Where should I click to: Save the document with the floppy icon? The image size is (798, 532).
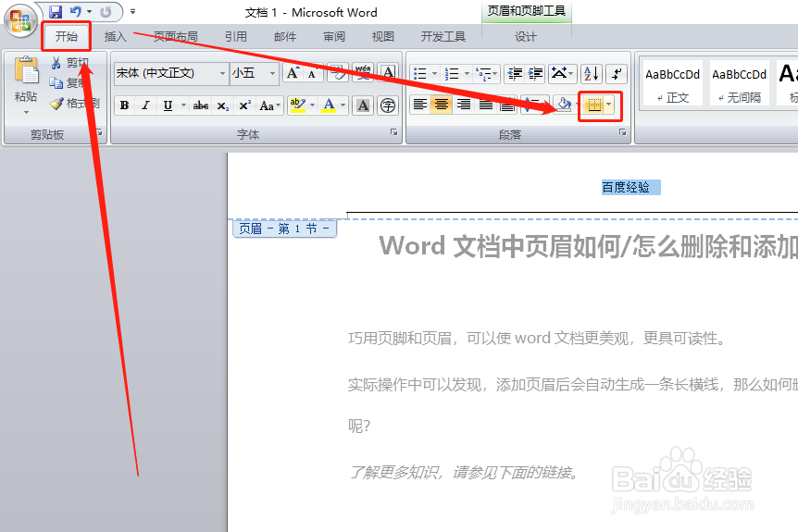[55, 12]
